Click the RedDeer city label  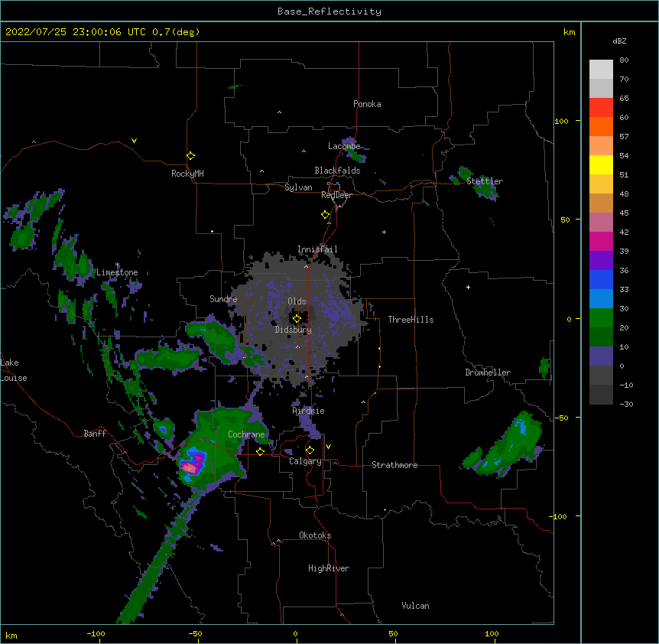336,195
